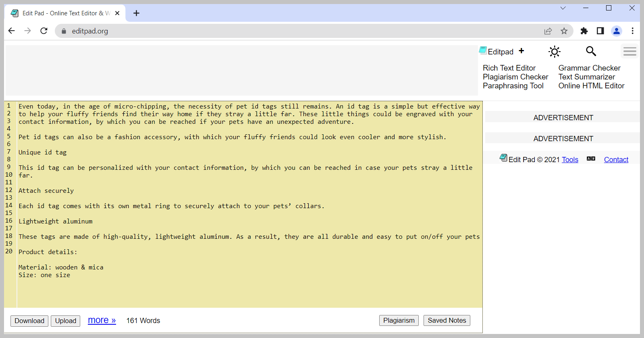The image size is (644, 338).
Task: Bookmark this page with star icon
Action: point(564,31)
